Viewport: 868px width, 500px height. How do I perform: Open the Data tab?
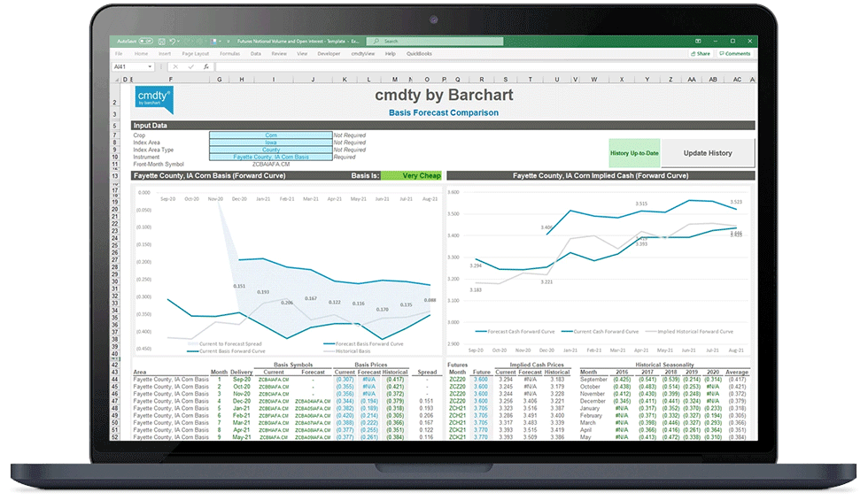[x=256, y=54]
